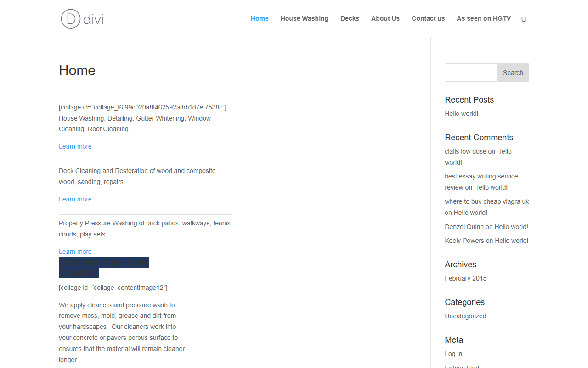588x368 pixels.
Task: Click the Recent Comments sidebar heading
Action: point(479,138)
